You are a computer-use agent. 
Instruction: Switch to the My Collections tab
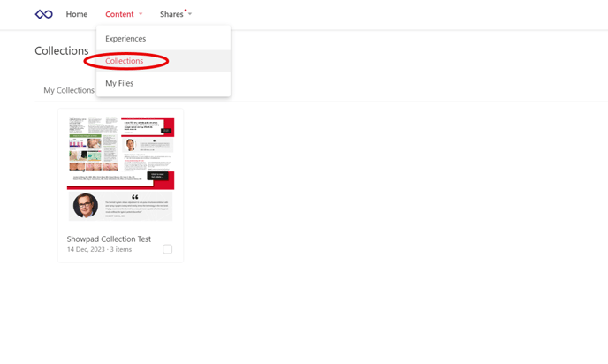[69, 90]
